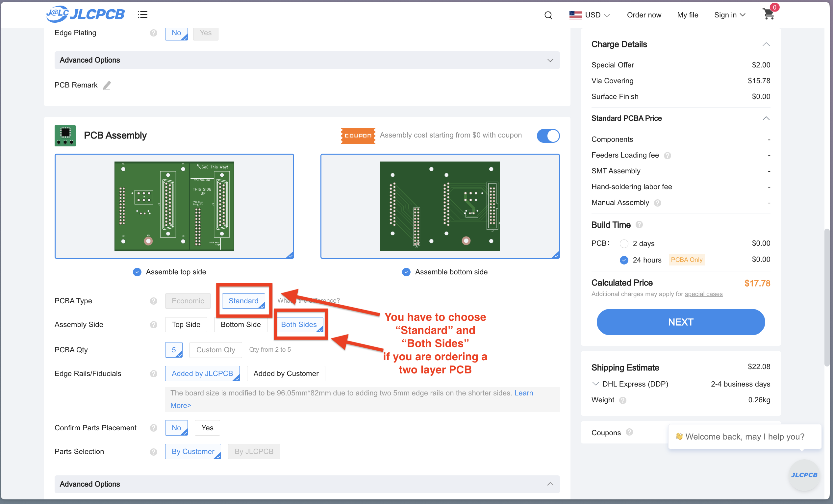833x504 pixels.
Task: Open My file page
Action: click(x=687, y=15)
